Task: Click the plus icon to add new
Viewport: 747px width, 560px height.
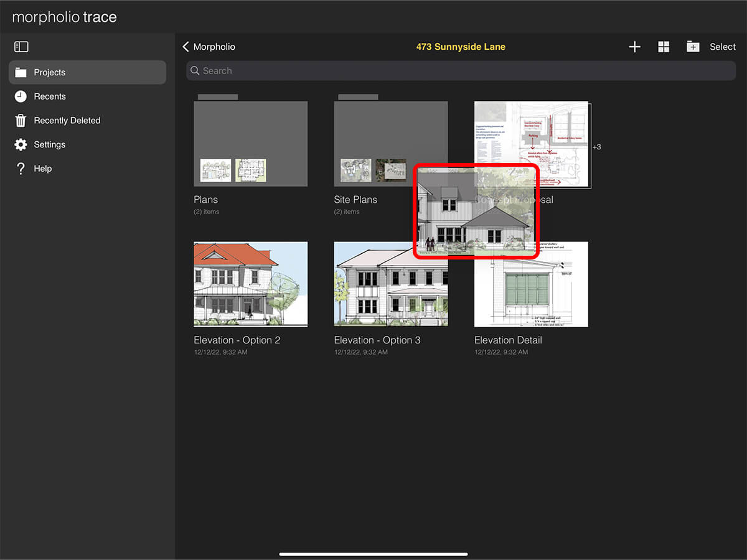Action: tap(634, 47)
